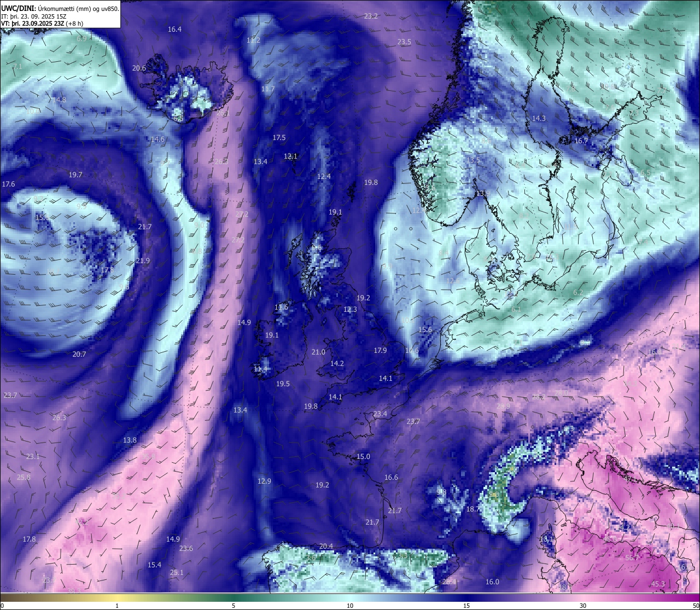This screenshot has height=610, width=700.
Task: Click the 17.9 value label
Action: [x=380, y=351]
